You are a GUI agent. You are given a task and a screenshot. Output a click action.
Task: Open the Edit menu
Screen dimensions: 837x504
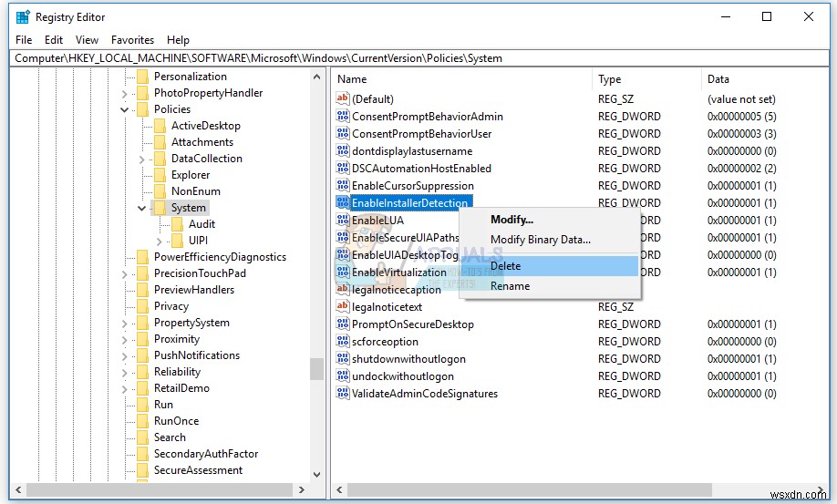point(54,40)
